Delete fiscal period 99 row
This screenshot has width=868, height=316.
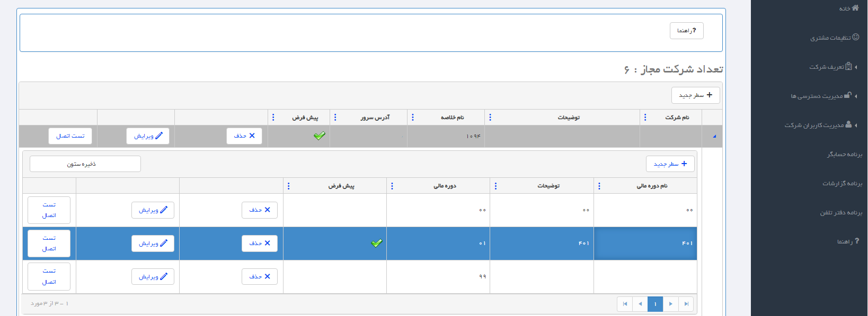click(260, 276)
